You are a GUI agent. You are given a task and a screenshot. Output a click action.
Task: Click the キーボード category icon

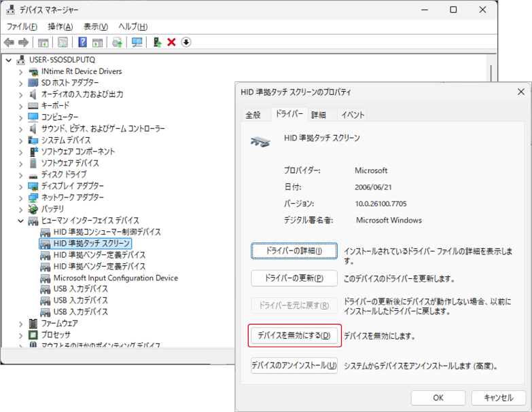point(33,106)
